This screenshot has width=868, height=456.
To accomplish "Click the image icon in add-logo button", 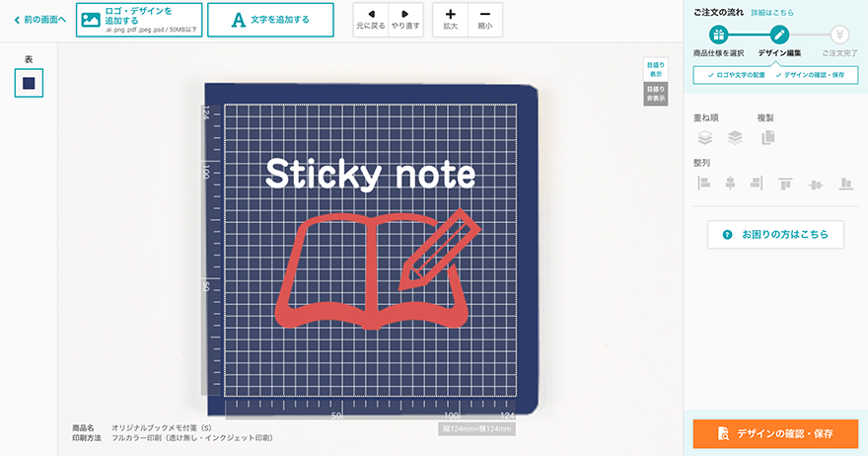I will (x=91, y=20).
